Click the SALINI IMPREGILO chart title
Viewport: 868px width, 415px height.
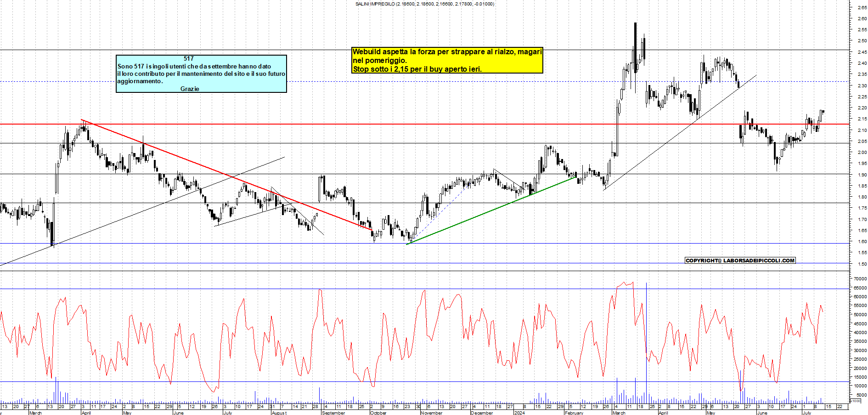point(425,4)
